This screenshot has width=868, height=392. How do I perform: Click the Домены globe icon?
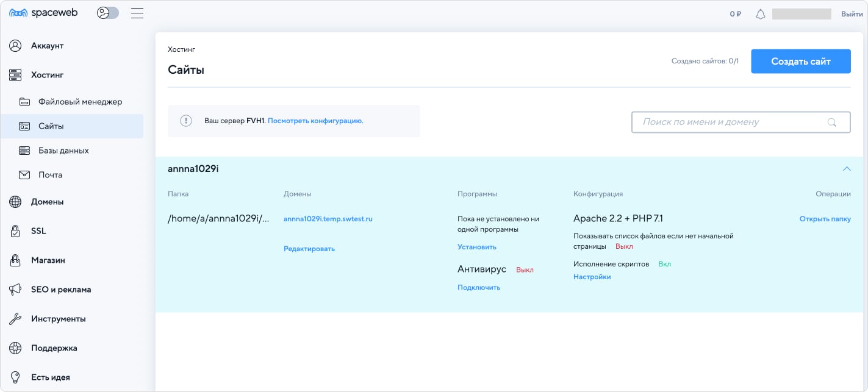pos(15,201)
